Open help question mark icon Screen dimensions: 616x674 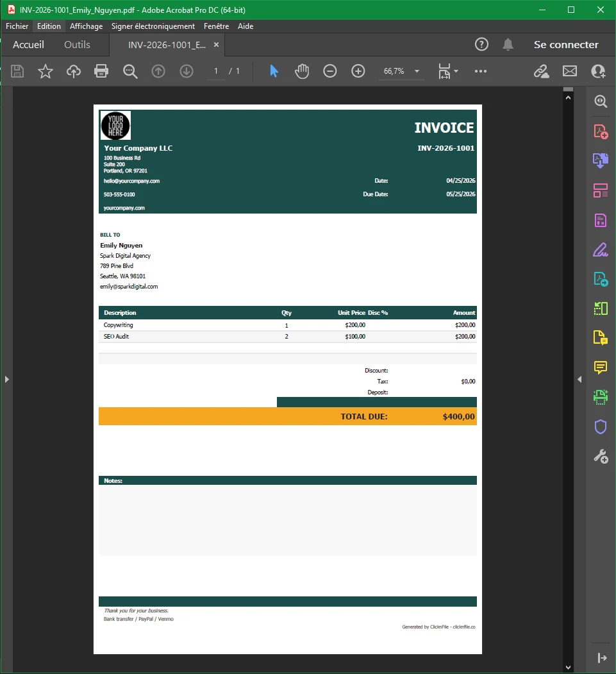click(481, 44)
